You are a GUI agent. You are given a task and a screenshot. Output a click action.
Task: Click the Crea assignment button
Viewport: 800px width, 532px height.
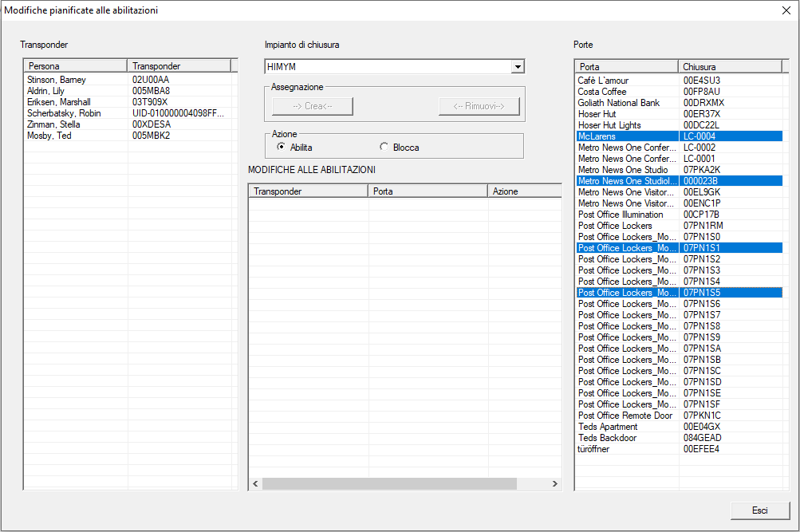click(312, 106)
